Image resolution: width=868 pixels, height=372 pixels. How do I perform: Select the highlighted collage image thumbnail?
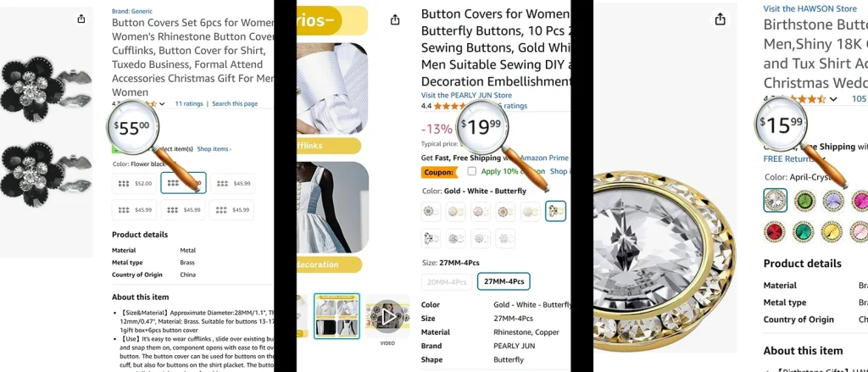coord(337,316)
